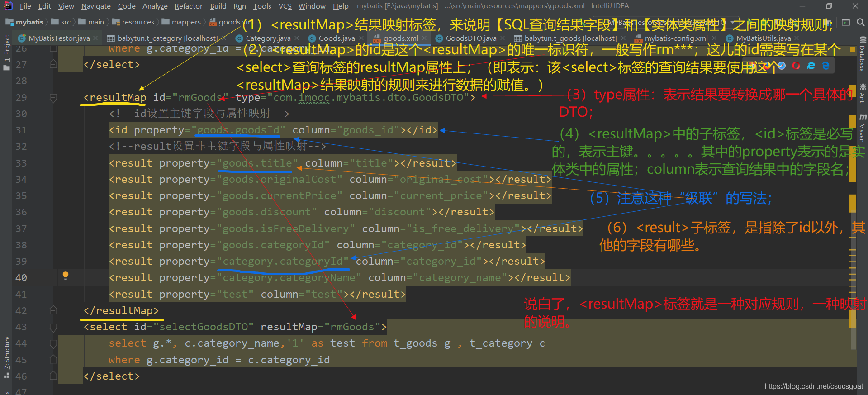868x395 pixels.
Task: Open the Internet Explorer browser preview icon
Action: (x=811, y=66)
